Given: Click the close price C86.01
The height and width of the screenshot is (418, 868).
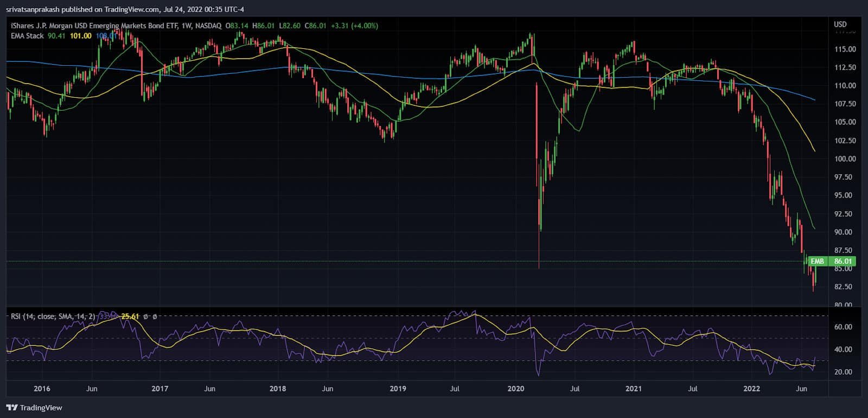Looking at the screenshot, I should tap(316, 26).
